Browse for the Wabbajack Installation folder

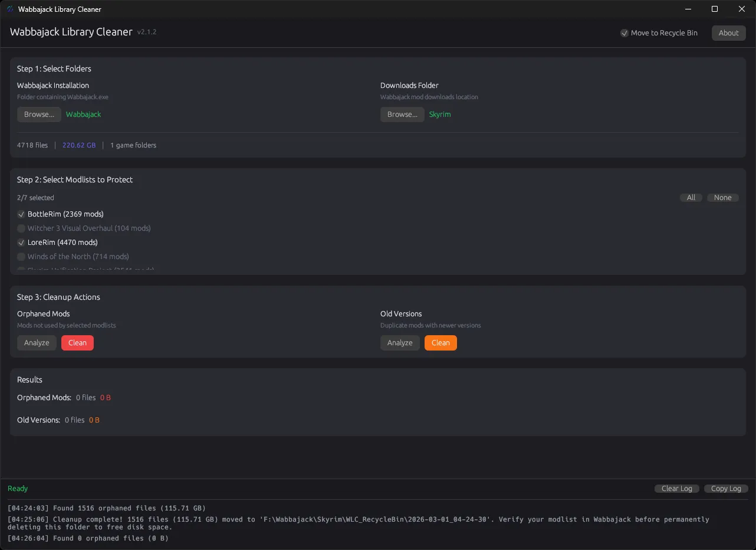click(39, 114)
